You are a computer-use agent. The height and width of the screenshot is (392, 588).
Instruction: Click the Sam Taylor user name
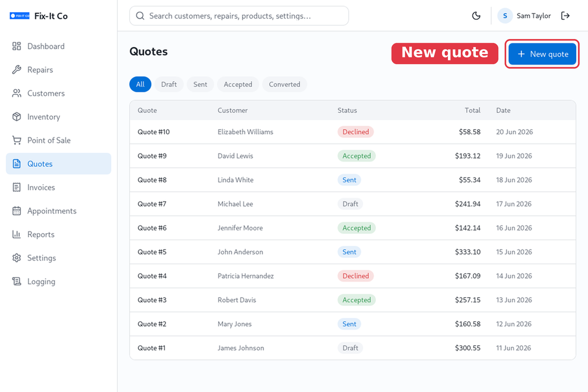point(533,16)
